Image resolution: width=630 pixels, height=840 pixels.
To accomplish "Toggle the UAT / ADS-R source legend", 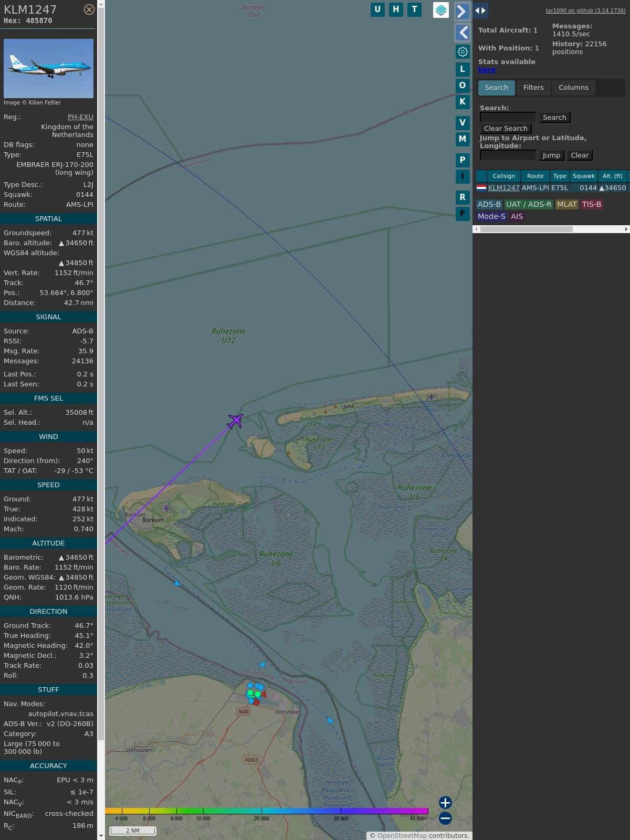I will pyautogui.click(x=529, y=205).
